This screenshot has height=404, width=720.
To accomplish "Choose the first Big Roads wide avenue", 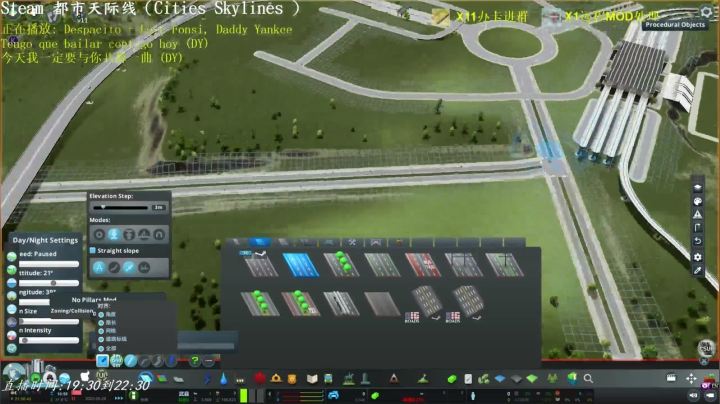I will coord(426,303).
